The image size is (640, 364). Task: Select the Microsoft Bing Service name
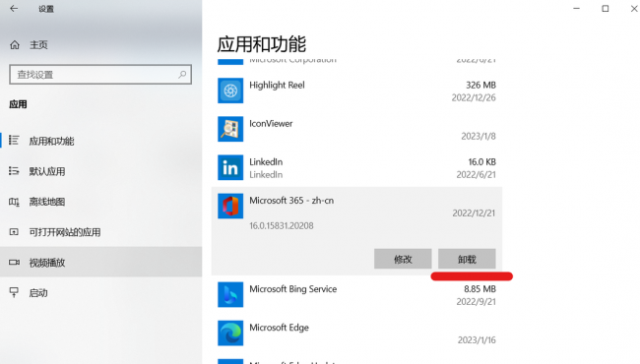pos(293,289)
